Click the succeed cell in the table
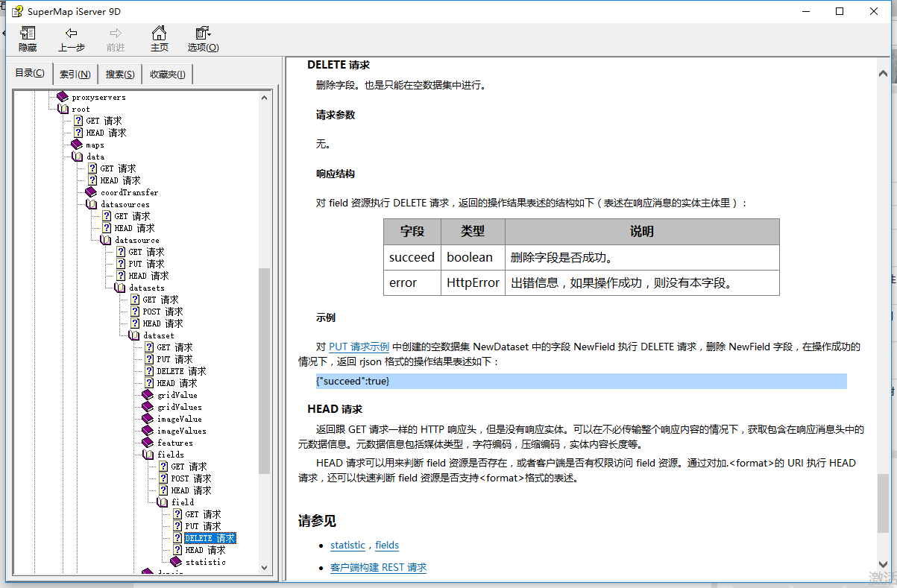The image size is (897, 588). [x=412, y=258]
